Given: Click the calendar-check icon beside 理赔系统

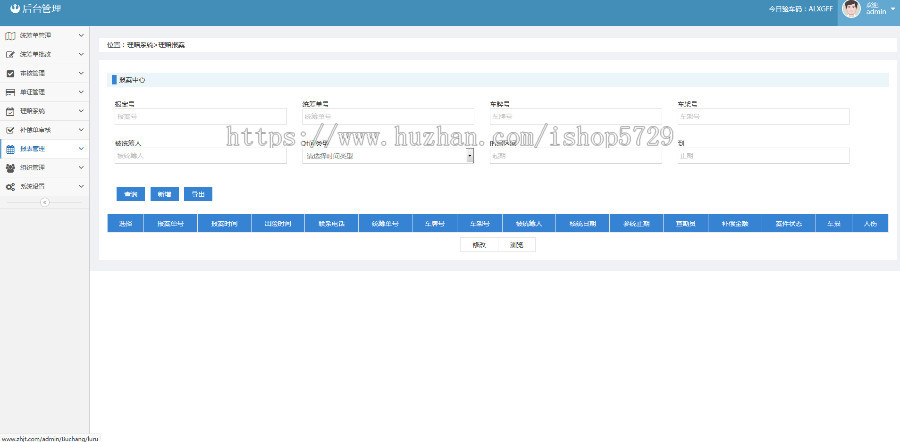Looking at the screenshot, I should 10,111.
